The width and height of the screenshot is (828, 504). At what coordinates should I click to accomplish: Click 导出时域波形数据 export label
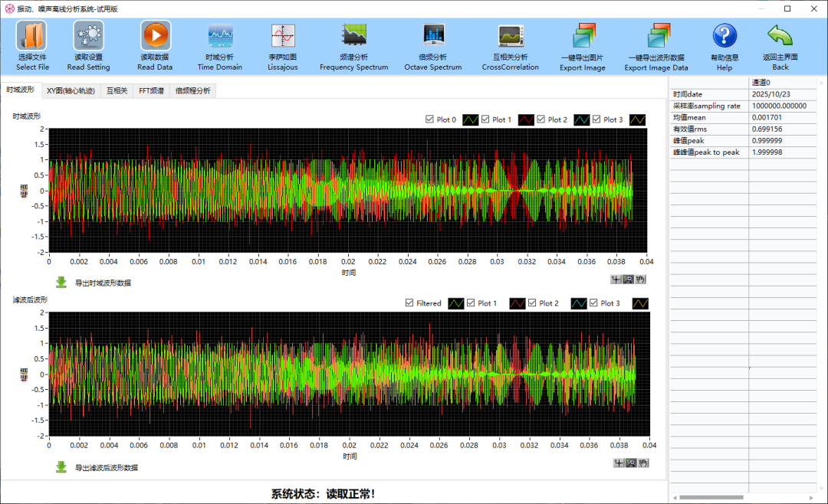click(103, 283)
